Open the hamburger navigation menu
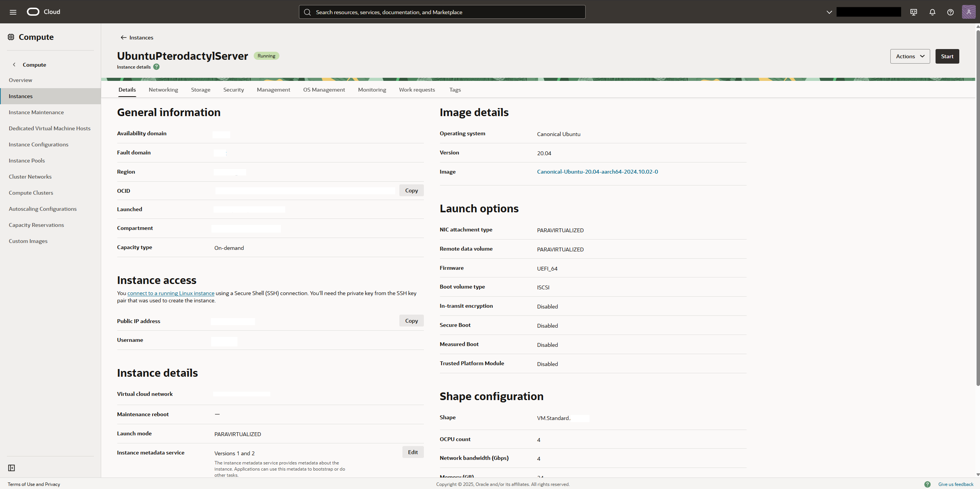Viewport: 980px width, 489px height. click(x=13, y=12)
